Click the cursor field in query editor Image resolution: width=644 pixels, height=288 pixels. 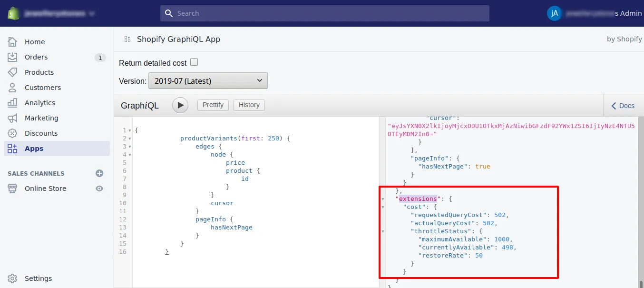[x=222, y=203]
